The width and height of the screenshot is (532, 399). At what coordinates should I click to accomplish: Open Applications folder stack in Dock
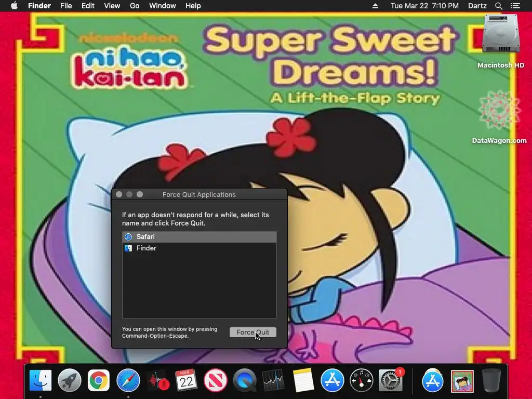433,380
